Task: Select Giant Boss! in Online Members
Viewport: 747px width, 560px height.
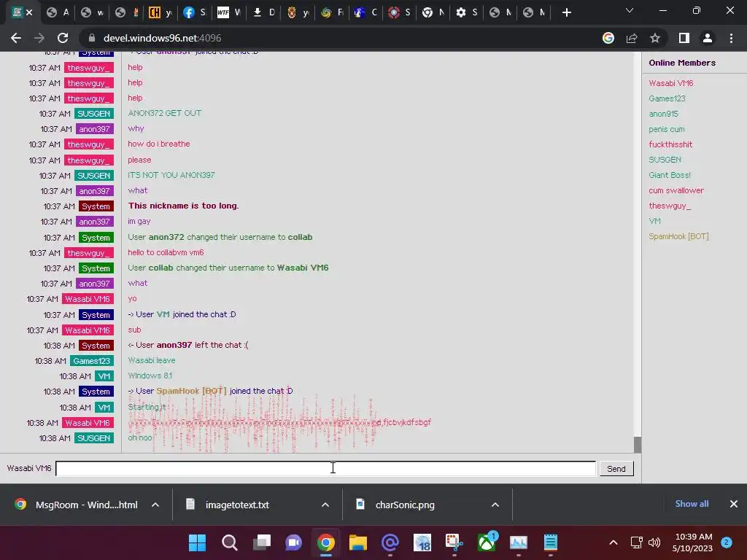Action: 670,175
